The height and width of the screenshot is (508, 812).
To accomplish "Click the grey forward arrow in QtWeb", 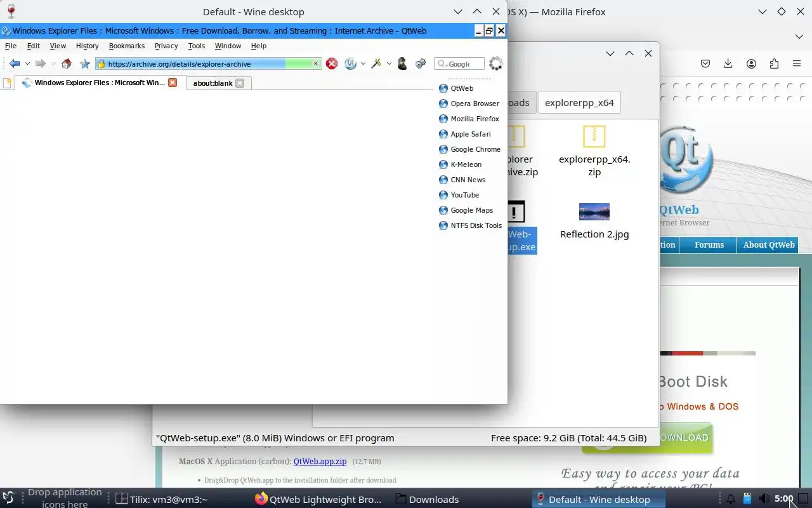I will pyautogui.click(x=40, y=63).
